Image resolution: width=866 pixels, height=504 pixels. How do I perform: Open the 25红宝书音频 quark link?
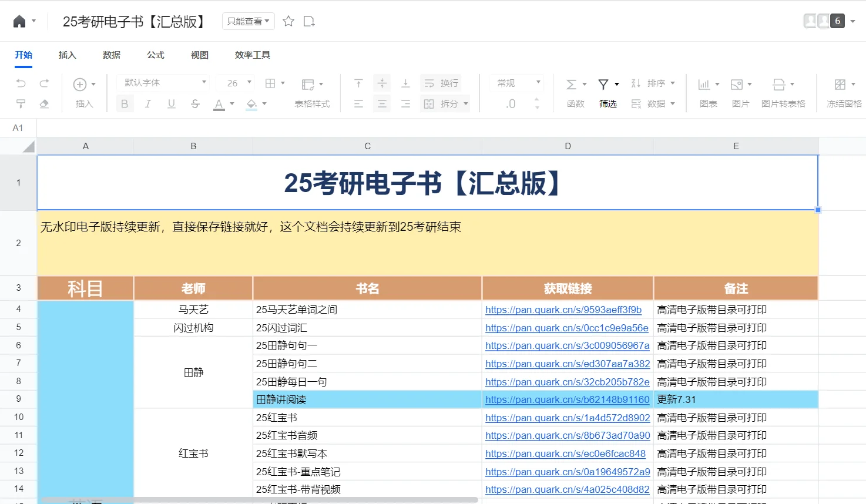(x=568, y=435)
